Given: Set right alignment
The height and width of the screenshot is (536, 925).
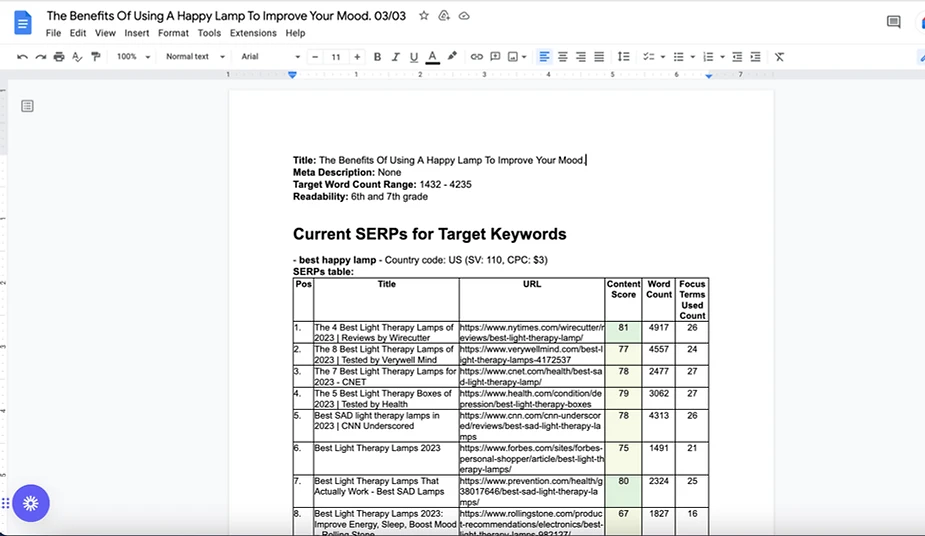Looking at the screenshot, I should tap(581, 57).
